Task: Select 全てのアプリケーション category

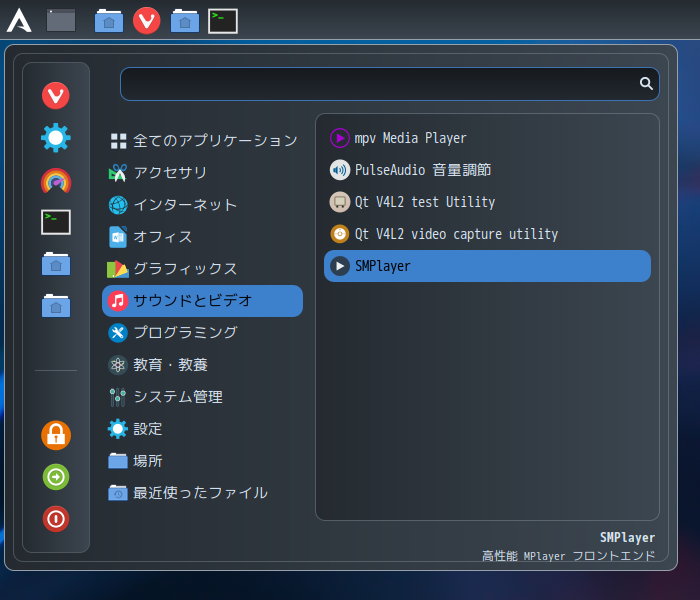Action: pos(203,141)
